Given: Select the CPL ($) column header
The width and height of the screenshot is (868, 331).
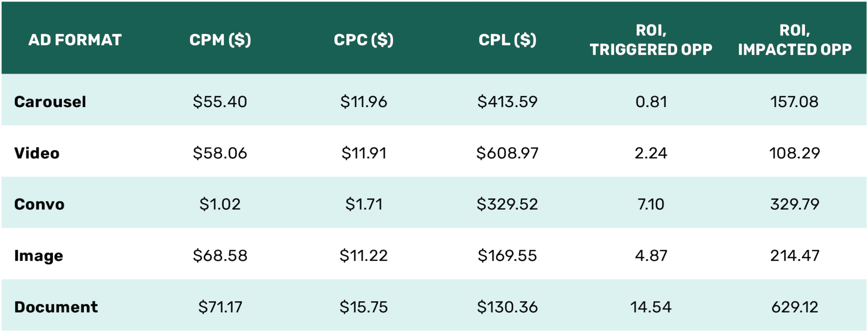Looking at the screenshot, I should 507,40.
